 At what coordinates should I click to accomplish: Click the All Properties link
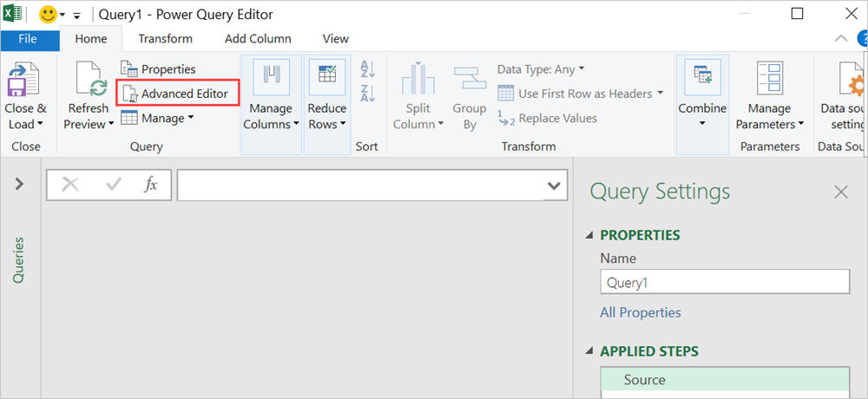coord(641,312)
